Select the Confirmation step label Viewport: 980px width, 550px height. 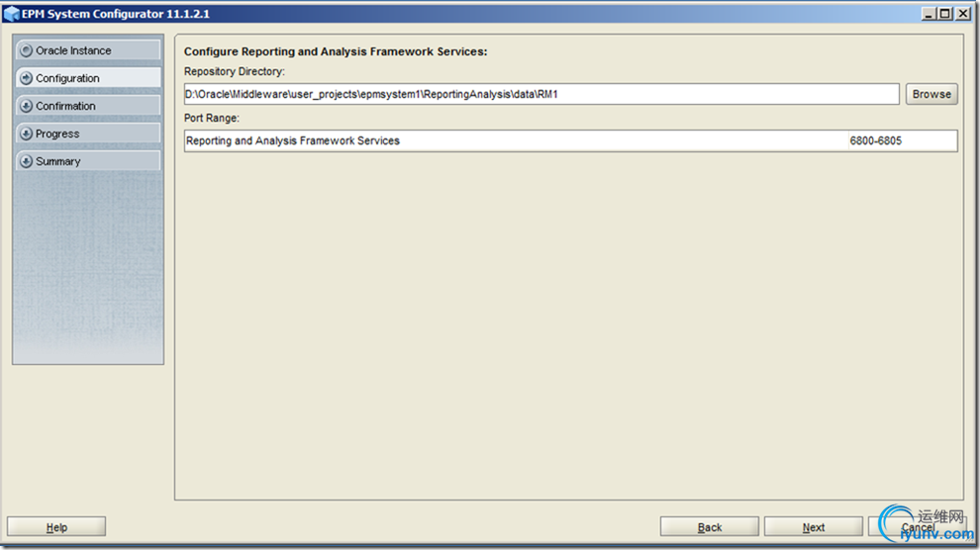point(65,106)
